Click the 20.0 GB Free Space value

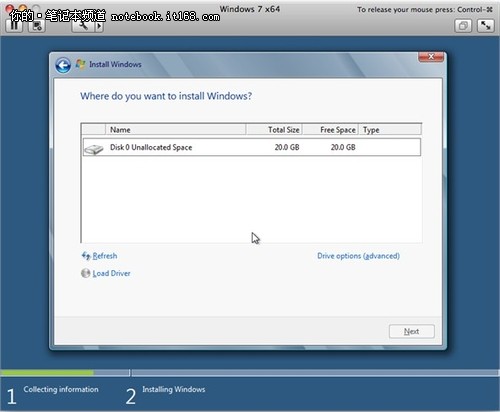(x=343, y=147)
